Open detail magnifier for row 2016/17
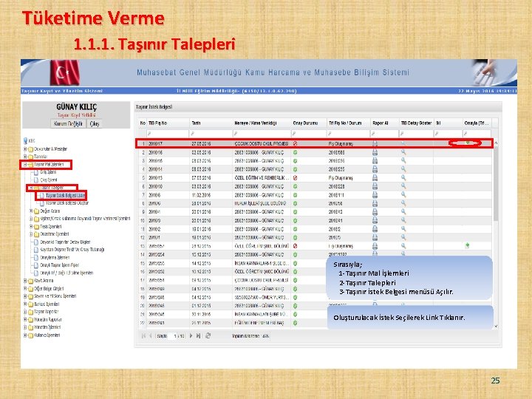532x399 pixels. (x=403, y=143)
